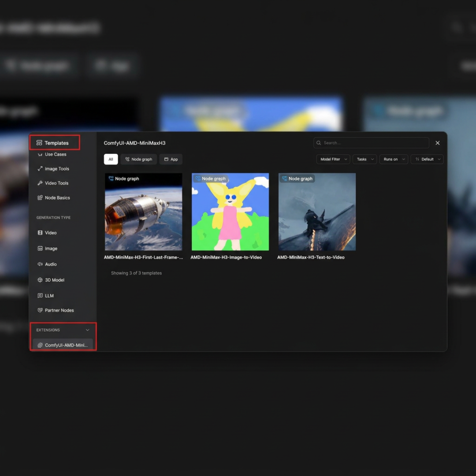476x476 pixels.
Task: Open the spacecraft First-Last-Frame template thumbnail
Action: pos(144,212)
